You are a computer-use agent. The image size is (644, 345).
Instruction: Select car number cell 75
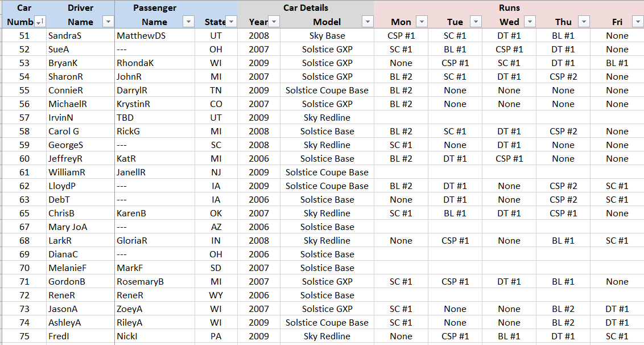coord(24,336)
